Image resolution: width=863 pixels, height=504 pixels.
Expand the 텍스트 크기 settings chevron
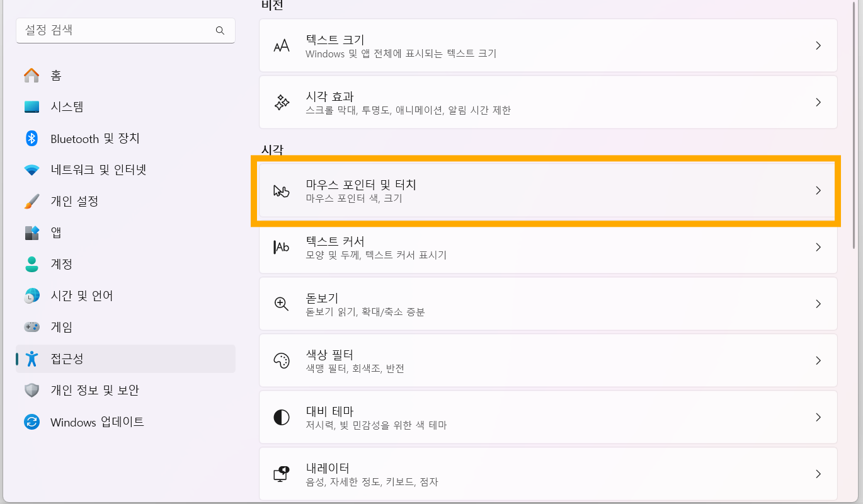pos(818,45)
